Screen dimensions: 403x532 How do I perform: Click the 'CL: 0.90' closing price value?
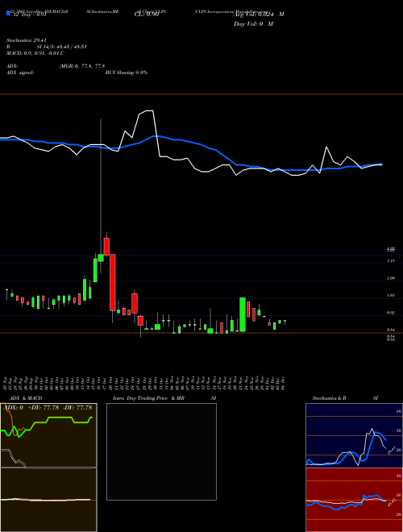click(147, 15)
